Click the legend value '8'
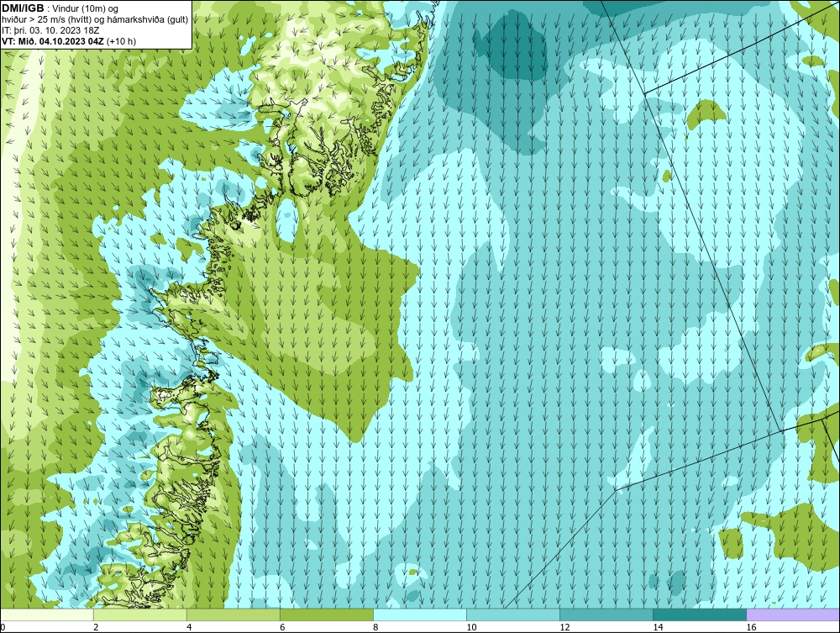 (375, 627)
